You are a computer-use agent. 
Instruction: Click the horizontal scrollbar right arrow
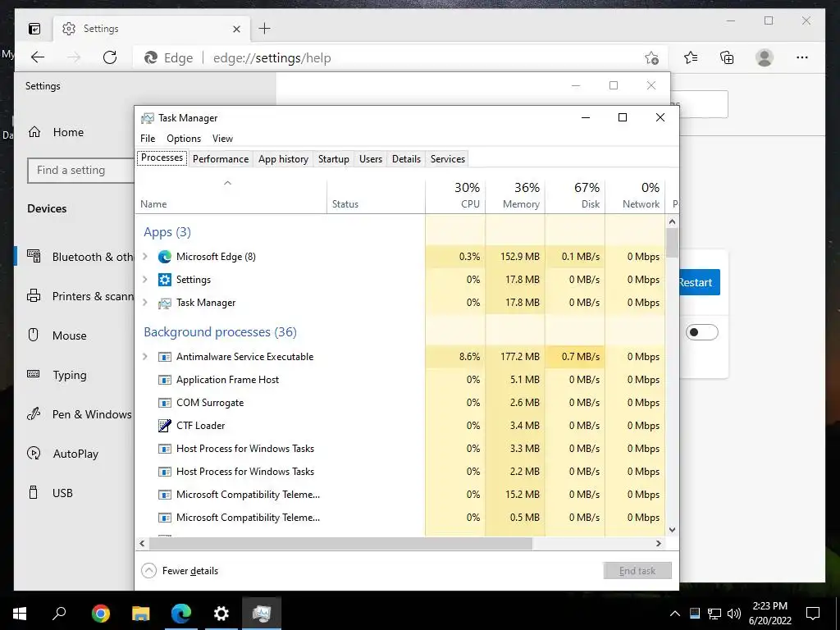pos(659,543)
